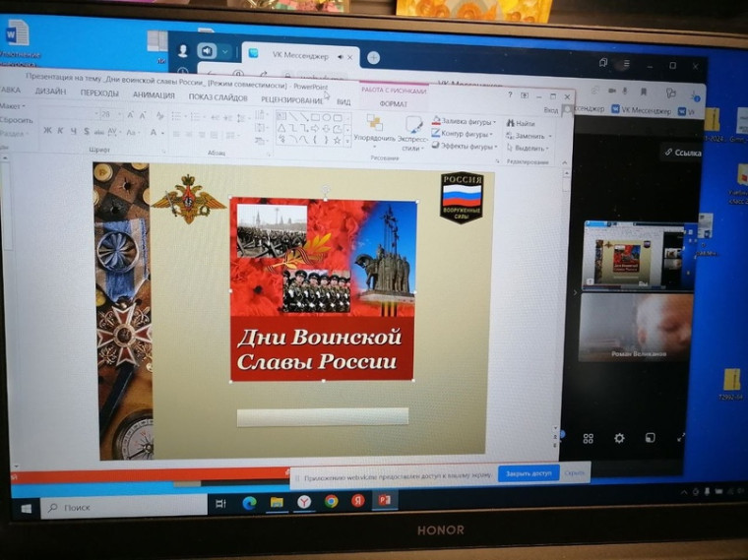This screenshot has height=560, width=748.
Task: Click Вход sign-in link in PowerPoint
Action: tap(550, 109)
